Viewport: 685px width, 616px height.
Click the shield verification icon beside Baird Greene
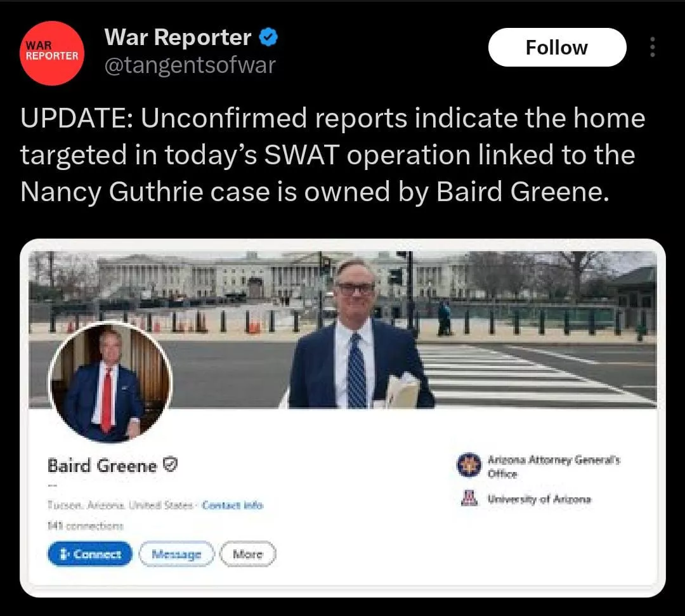coord(171,464)
